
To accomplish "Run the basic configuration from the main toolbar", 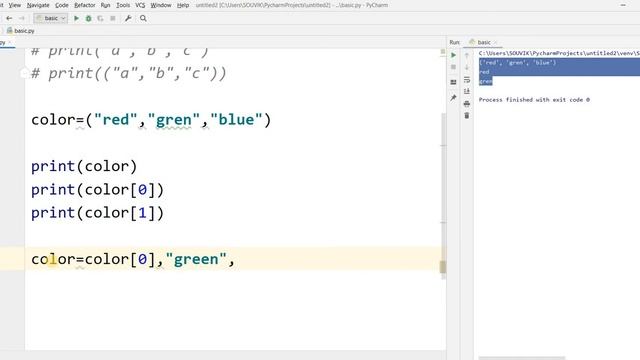I will (76, 18).
